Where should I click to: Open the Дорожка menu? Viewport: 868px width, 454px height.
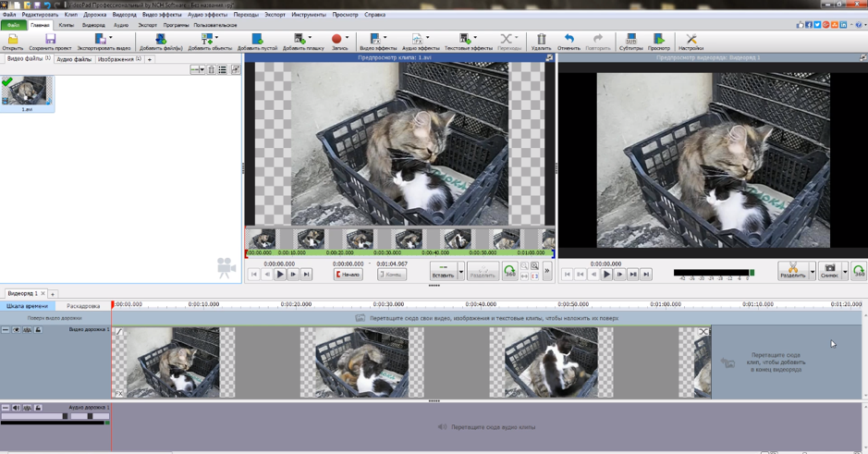94,15
